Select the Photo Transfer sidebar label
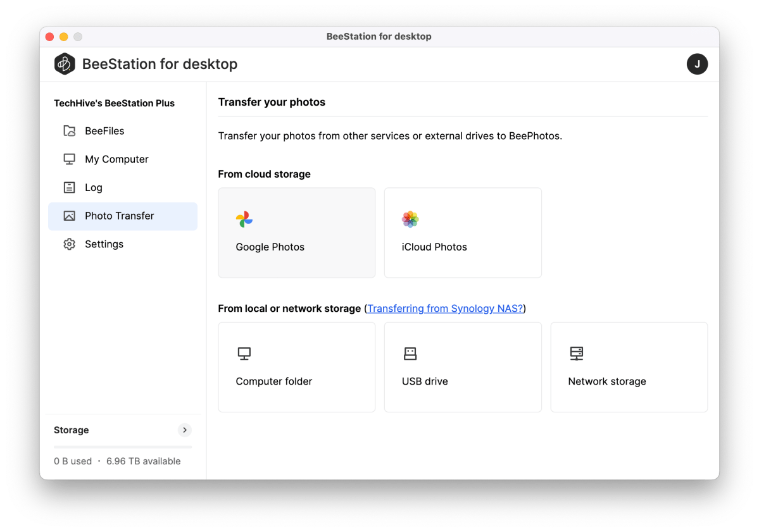759x532 pixels. point(120,216)
